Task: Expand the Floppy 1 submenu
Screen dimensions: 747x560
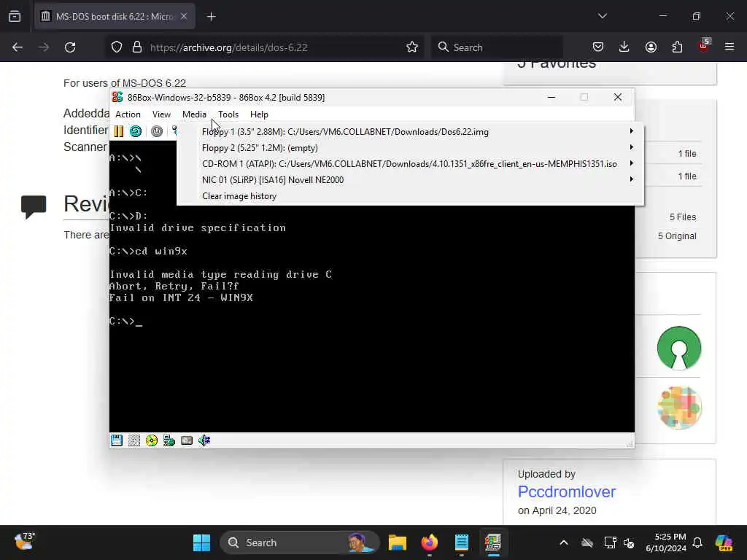Action: click(410, 131)
